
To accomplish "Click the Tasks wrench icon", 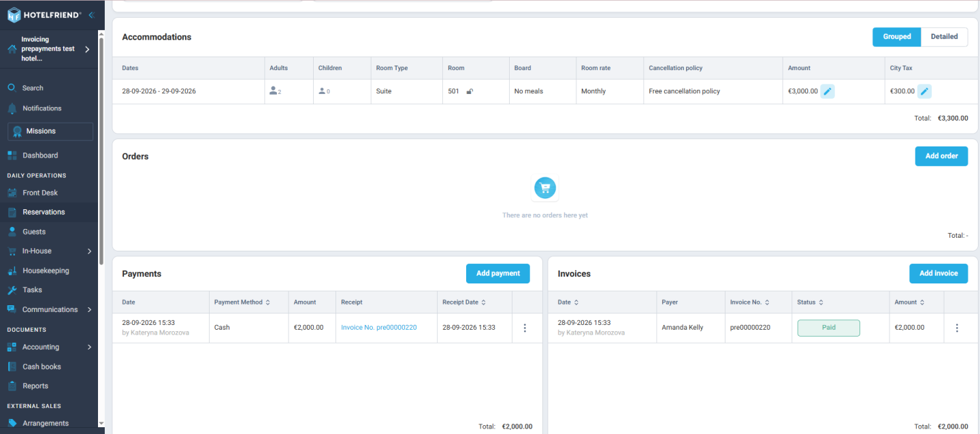I will click(12, 290).
